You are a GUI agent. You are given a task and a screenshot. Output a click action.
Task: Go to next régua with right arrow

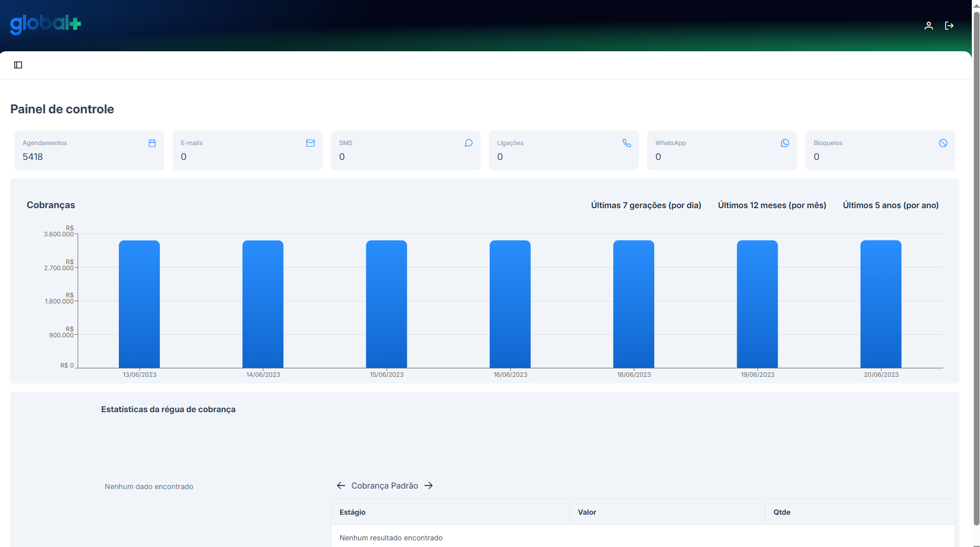(x=429, y=485)
